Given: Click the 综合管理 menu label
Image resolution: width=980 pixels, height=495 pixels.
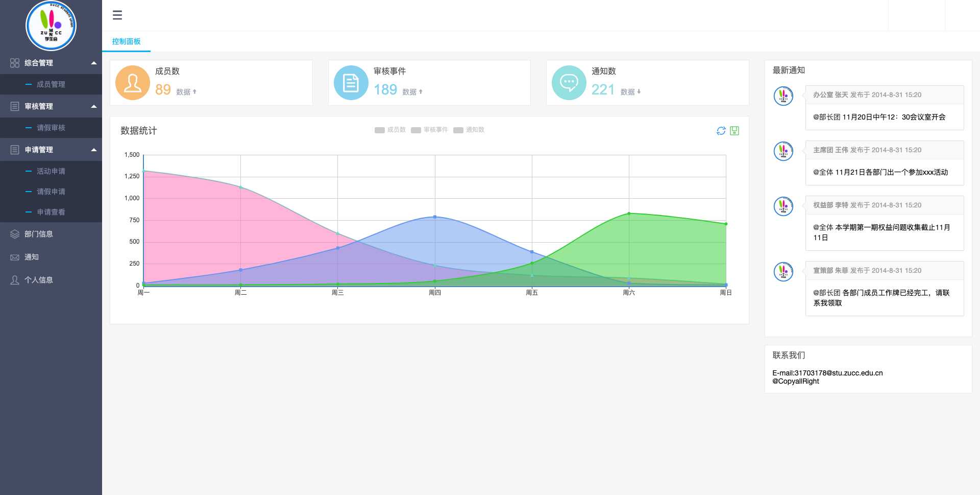Looking at the screenshot, I should (x=39, y=63).
